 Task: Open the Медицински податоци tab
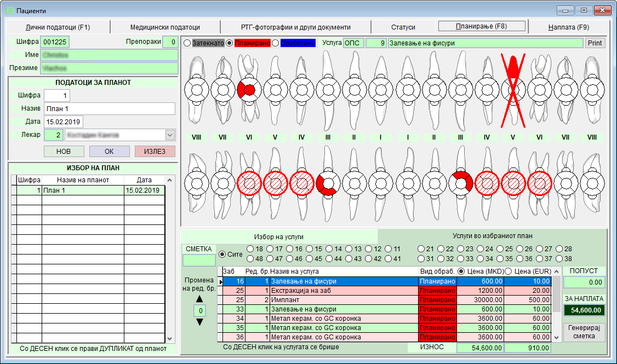coord(165,27)
